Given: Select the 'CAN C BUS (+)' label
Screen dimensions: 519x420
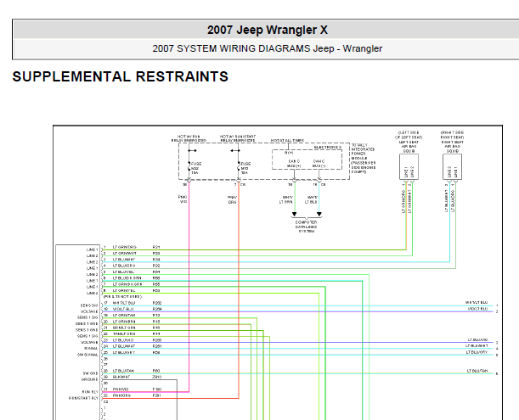Looking at the screenshot, I should pyautogui.click(x=294, y=164).
